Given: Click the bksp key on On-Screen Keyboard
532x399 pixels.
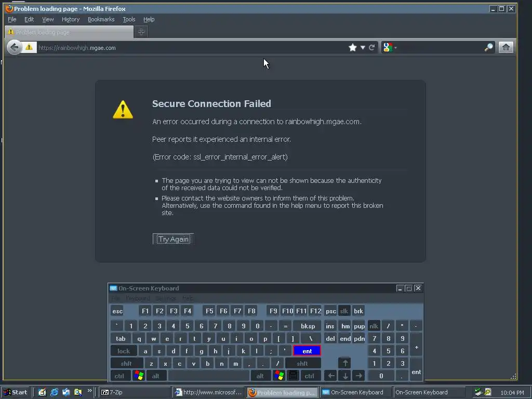Looking at the screenshot, I should click(x=308, y=326).
